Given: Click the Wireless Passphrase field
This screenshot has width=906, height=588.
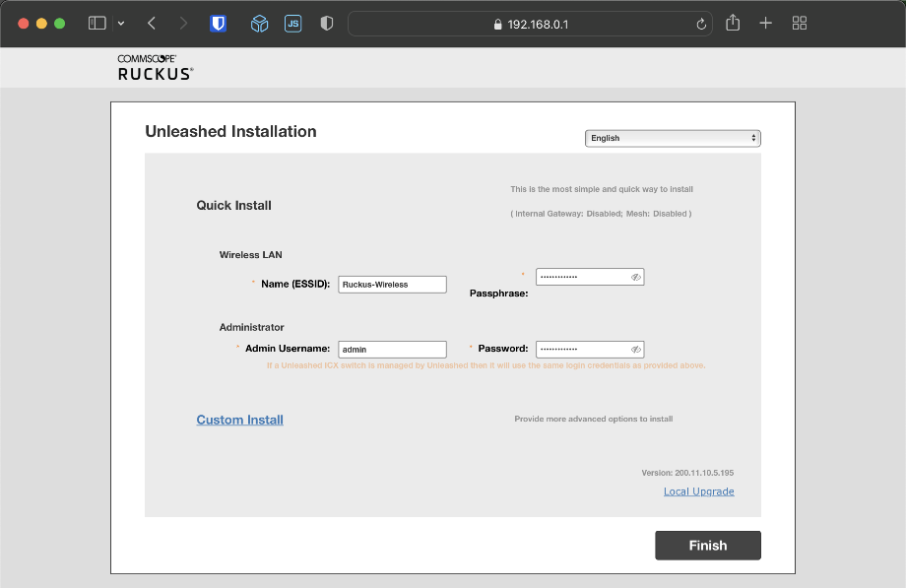Looking at the screenshot, I should (x=590, y=277).
